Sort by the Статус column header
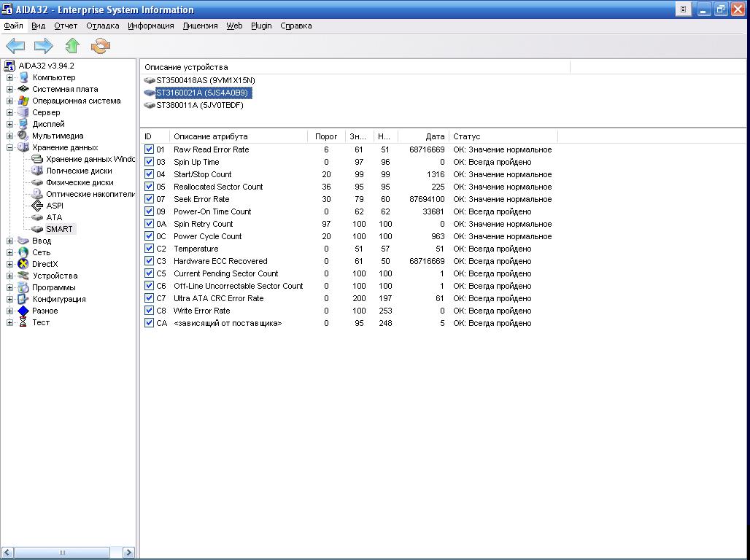This screenshot has width=750, height=560. 503,136
